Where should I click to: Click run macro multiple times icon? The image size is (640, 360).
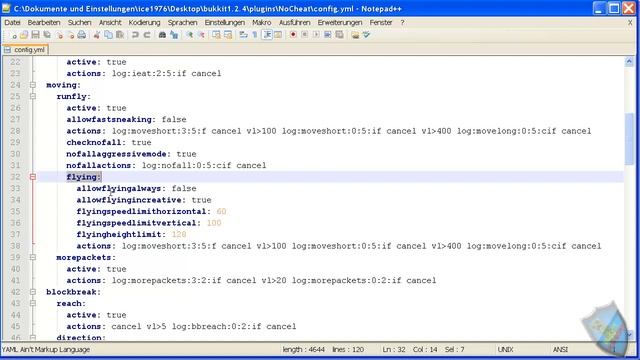pyautogui.click(x=327, y=35)
